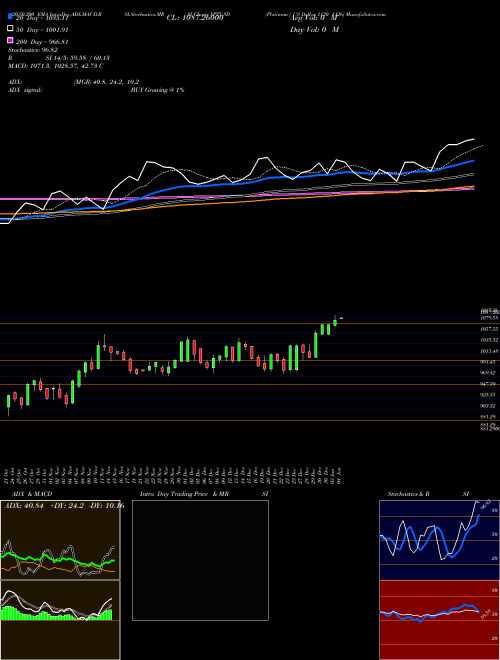Click the '20 Day = 1033.11' legend text
The height and width of the screenshot is (660, 500).
42,18
